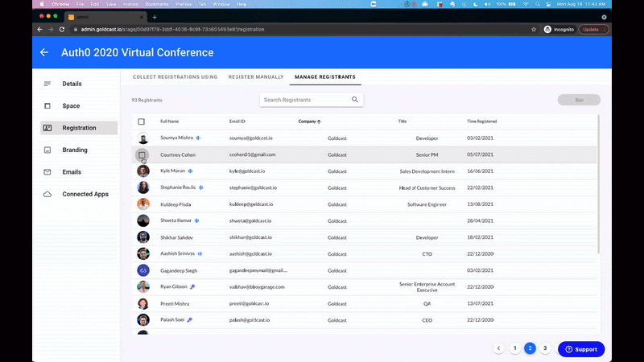Click the badge icon beside Shweta Kumar
This screenshot has height=362, width=644.
coord(196,220)
